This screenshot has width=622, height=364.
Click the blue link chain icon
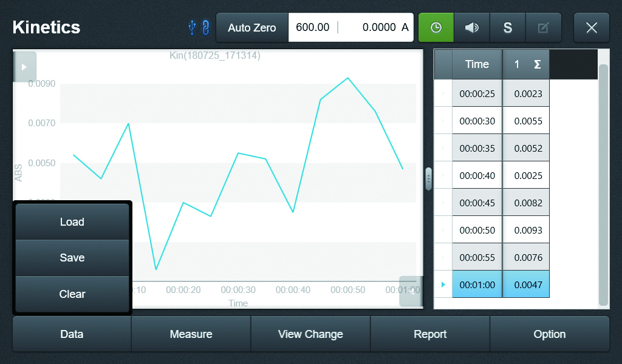205,28
